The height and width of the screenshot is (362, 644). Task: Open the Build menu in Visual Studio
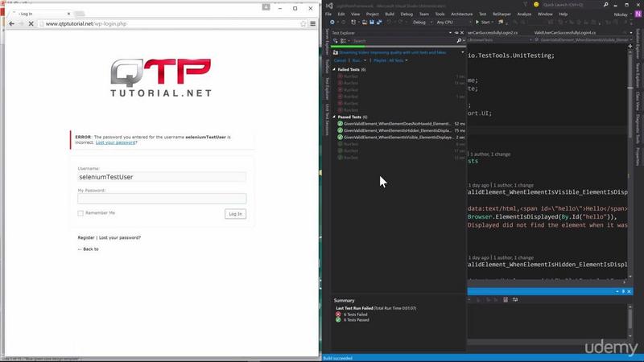390,14
